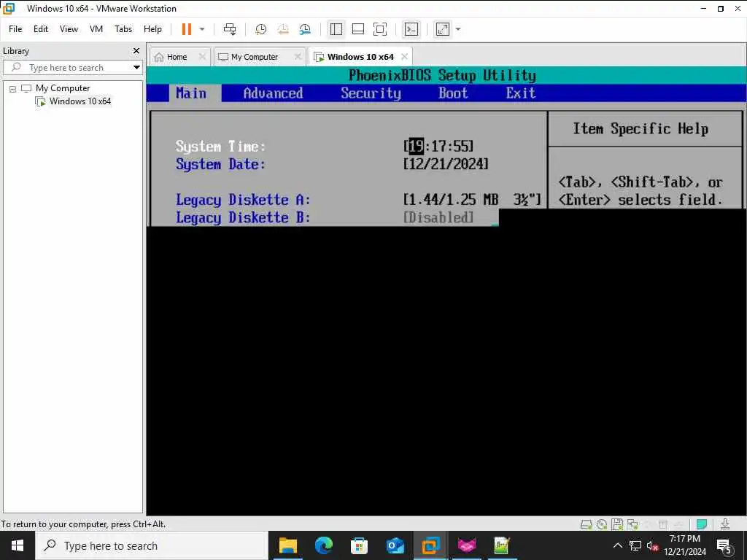Open the Tabs menu
The height and width of the screenshot is (560, 747).
click(123, 29)
